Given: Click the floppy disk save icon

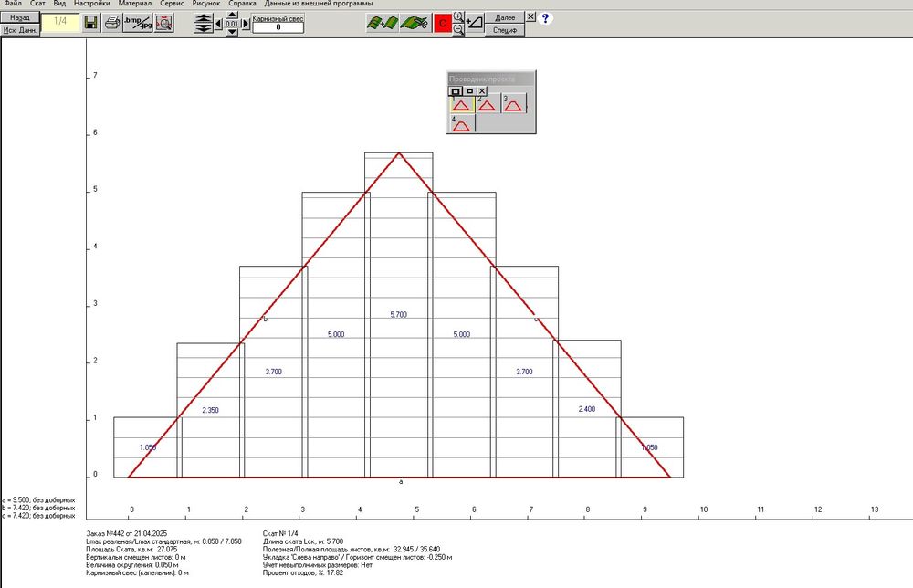Looking at the screenshot, I should tap(90, 23).
